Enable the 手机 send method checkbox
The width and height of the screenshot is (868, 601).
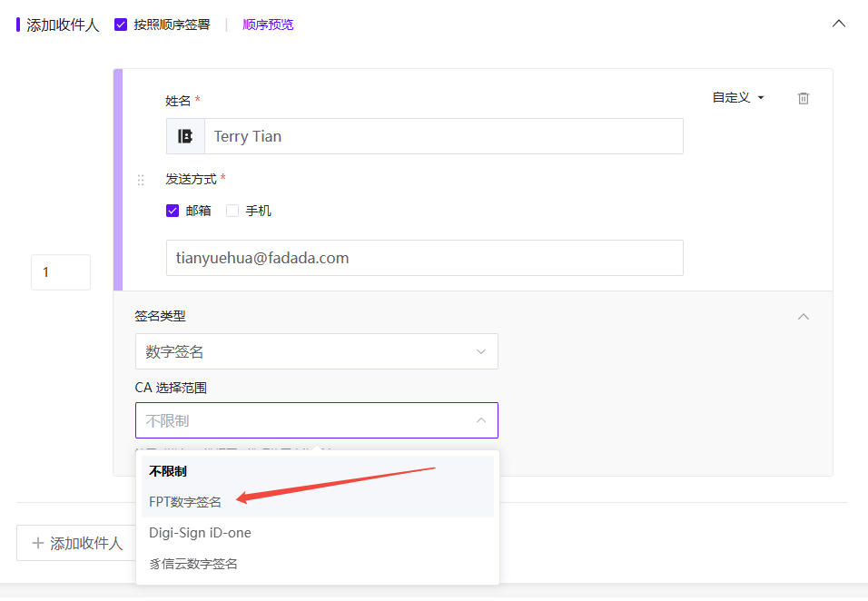[232, 211]
